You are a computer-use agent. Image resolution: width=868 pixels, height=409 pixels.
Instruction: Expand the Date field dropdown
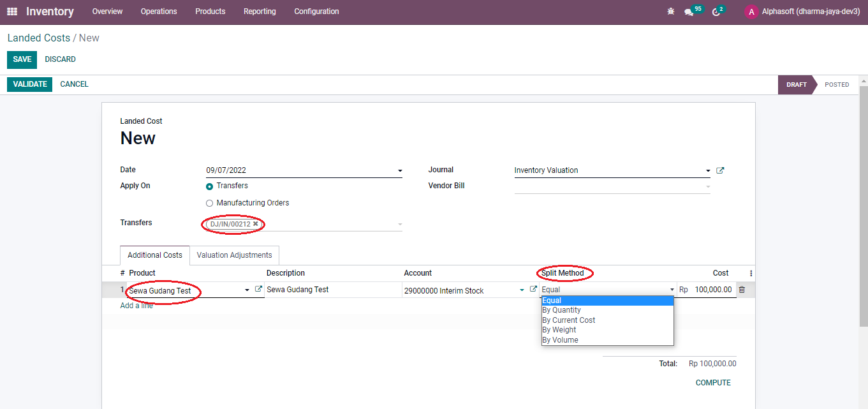click(x=400, y=171)
